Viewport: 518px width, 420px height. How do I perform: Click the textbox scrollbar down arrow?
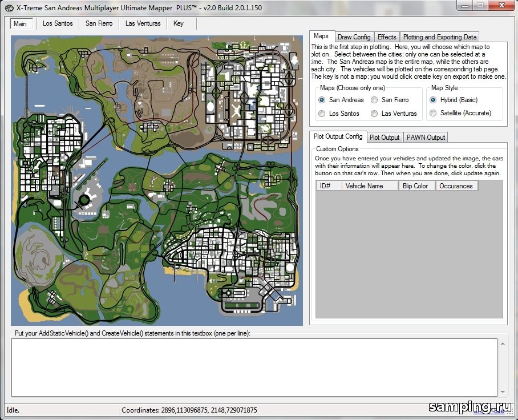(x=503, y=392)
